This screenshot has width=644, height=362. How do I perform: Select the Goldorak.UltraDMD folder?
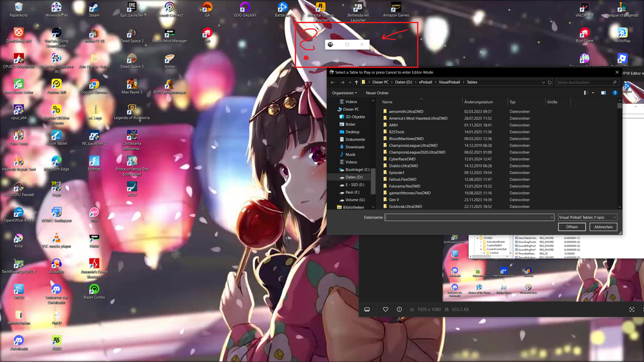(x=405, y=207)
